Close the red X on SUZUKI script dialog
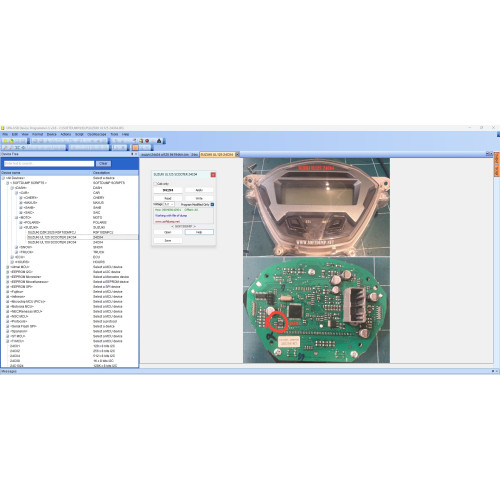Viewport: 500px width, 500px height. (x=213, y=175)
